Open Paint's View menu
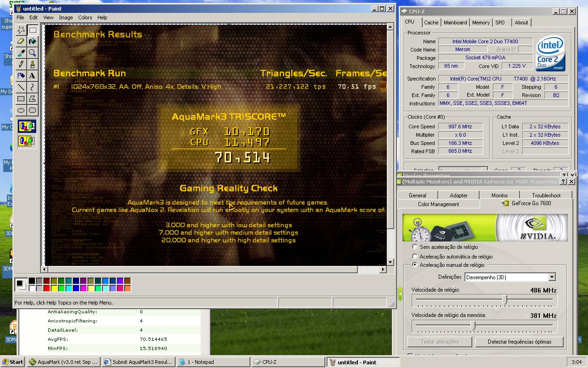The image size is (588, 368). (x=48, y=17)
